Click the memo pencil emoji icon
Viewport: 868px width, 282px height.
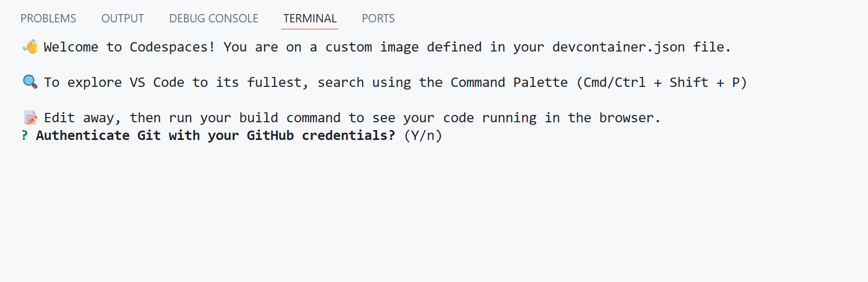(x=30, y=118)
